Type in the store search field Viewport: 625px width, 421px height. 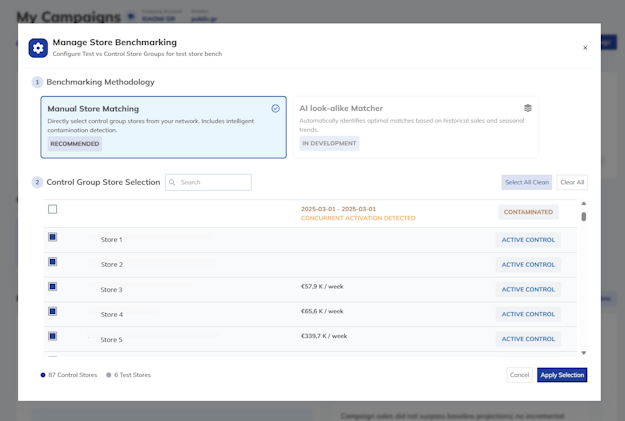pyautogui.click(x=213, y=183)
